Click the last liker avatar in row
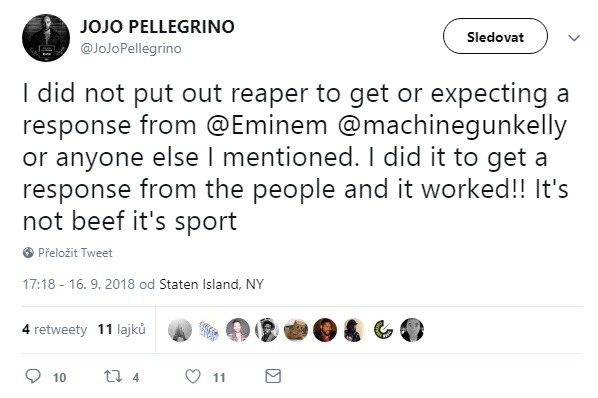This screenshot has height=398, width=598. pyautogui.click(x=412, y=330)
